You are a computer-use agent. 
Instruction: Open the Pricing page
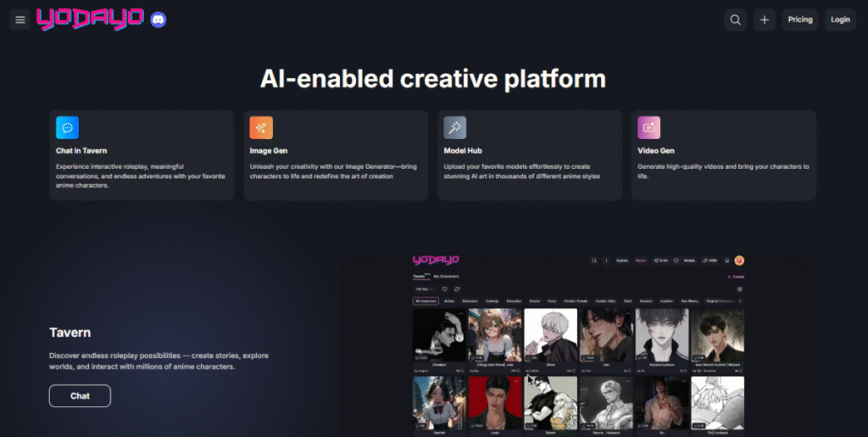coord(800,20)
